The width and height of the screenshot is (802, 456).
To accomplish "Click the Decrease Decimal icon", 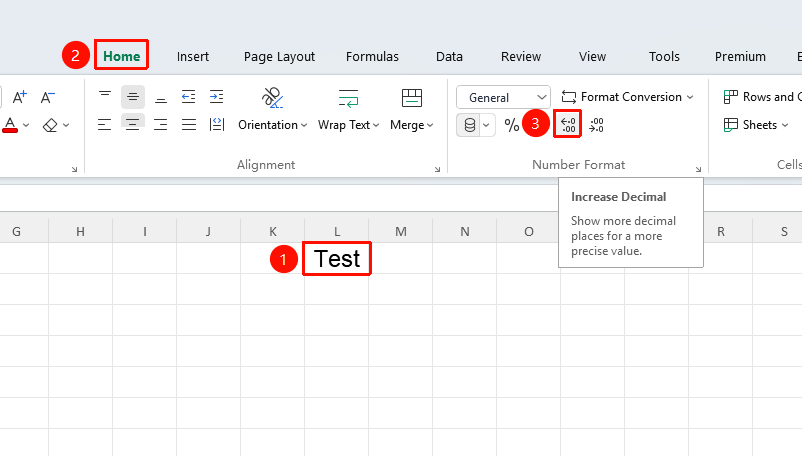I will coord(596,125).
